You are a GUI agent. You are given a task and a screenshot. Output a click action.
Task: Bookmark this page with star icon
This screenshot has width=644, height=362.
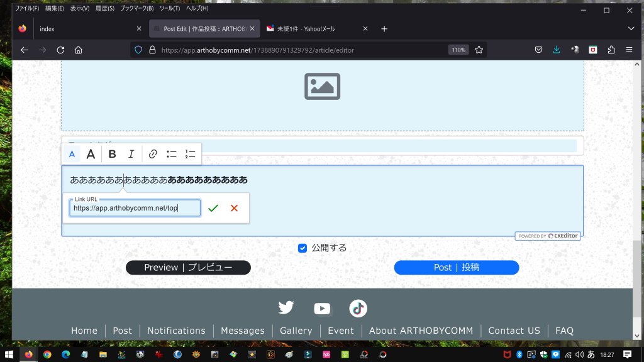pyautogui.click(x=479, y=50)
